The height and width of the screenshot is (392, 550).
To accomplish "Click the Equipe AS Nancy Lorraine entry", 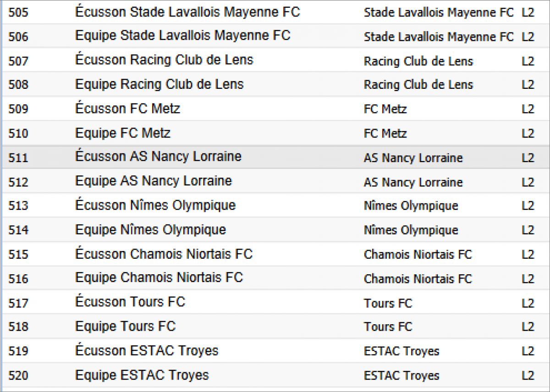I will pyautogui.click(x=153, y=181).
